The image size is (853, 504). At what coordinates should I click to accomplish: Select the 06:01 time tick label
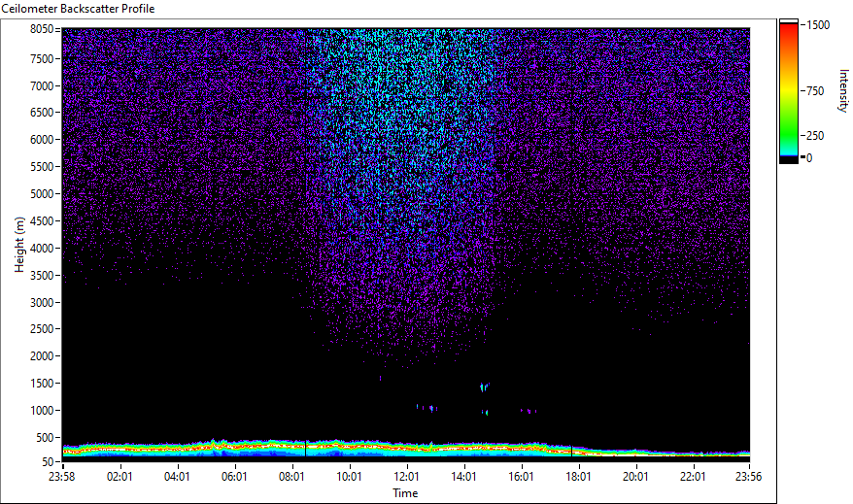click(234, 477)
